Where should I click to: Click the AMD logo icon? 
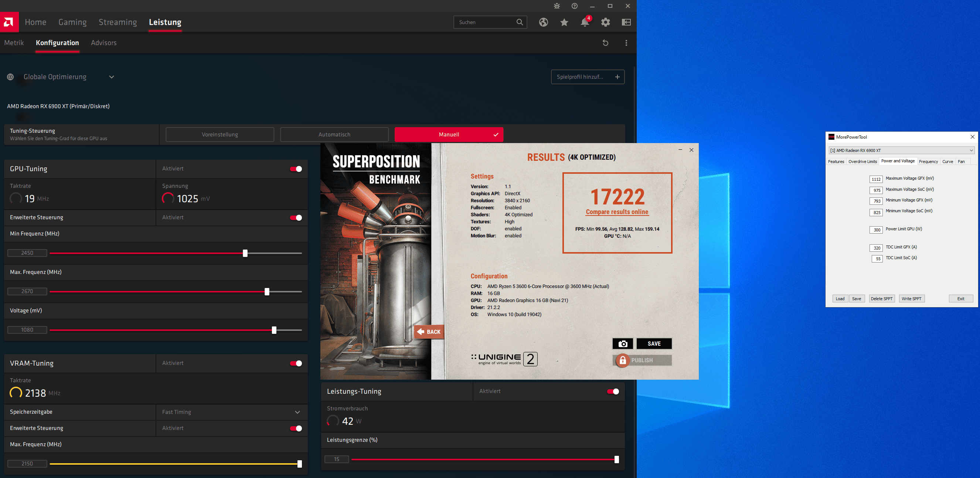[x=9, y=22]
